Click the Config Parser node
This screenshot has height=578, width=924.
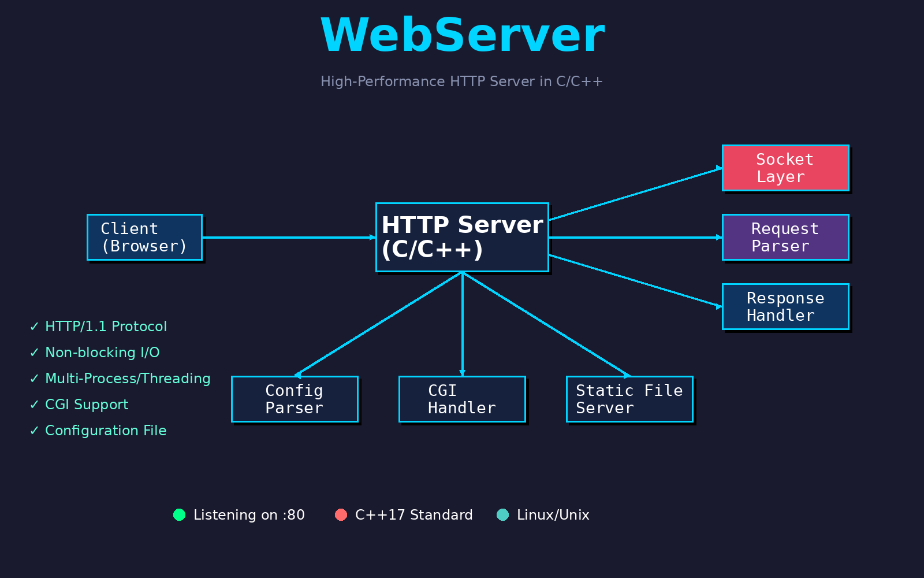pos(295,399)
